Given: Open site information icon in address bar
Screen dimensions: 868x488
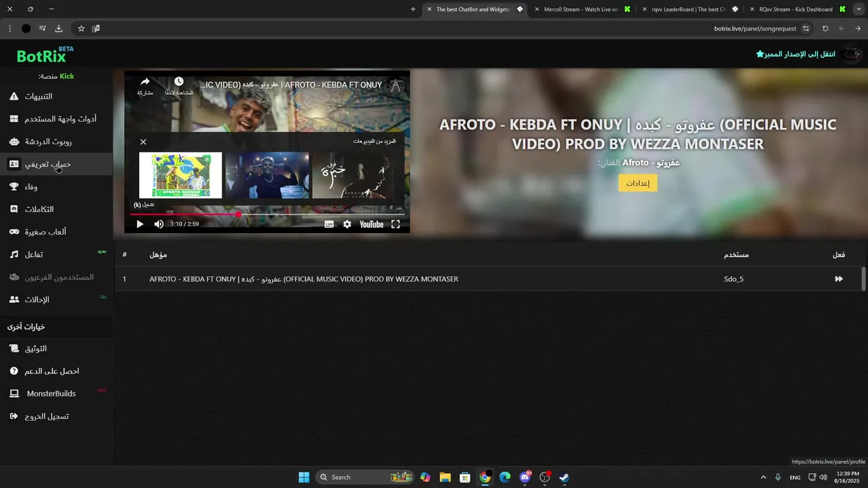Looking at the screenshot, I should click(806, 28).
